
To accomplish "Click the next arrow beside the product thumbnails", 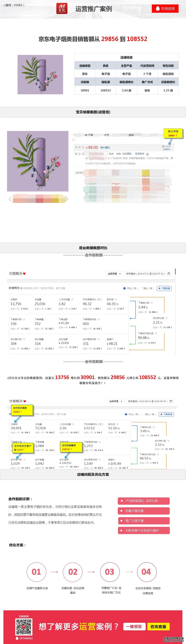I will (x=67, y=199).
